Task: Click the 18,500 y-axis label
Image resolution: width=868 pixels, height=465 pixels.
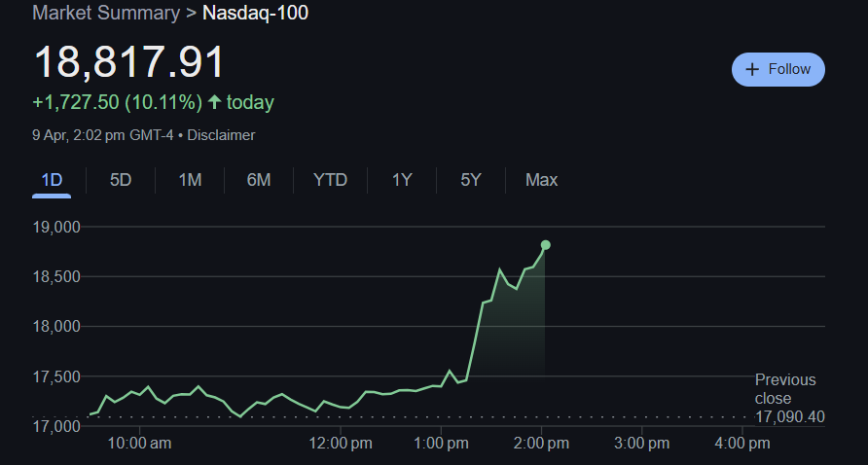Action: coord(56,277)
